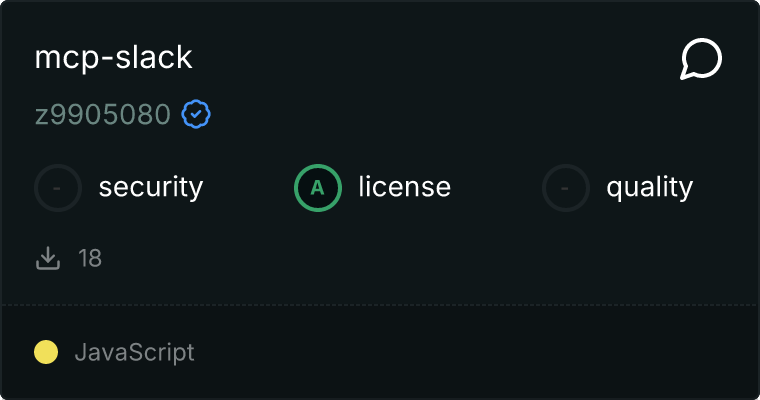This screenshot has height=400, width=760.
Task: Visit author z9905080's profile
Action: pos(103,116)
